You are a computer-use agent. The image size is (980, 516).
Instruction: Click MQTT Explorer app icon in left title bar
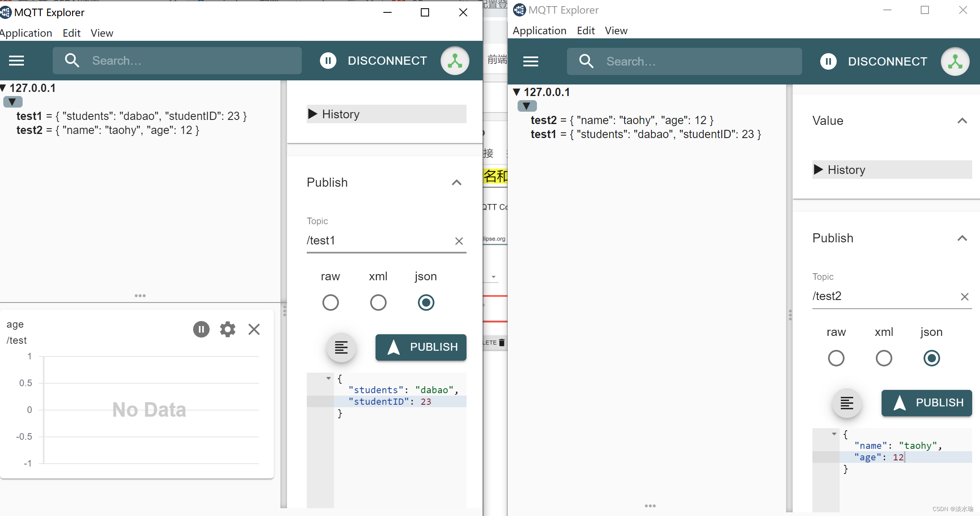[5, 12]
